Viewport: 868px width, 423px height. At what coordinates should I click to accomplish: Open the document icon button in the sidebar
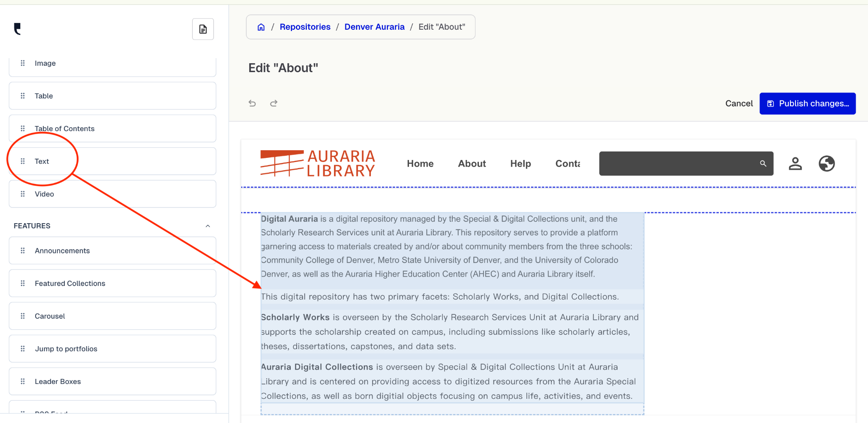click(203, 29)
